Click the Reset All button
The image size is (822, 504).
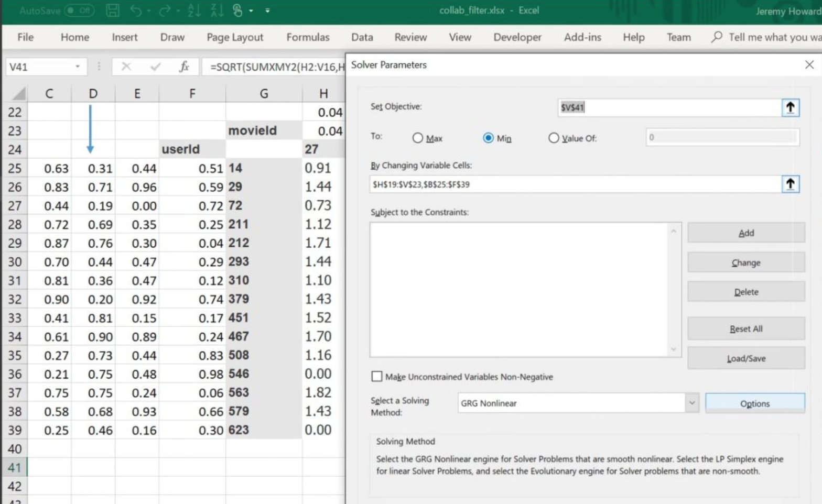[746, 328]
